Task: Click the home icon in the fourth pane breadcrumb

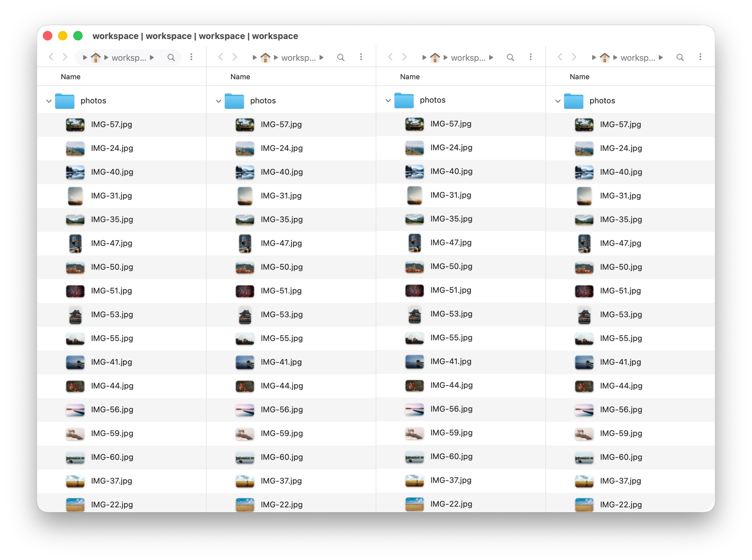Action: [604, 57]
